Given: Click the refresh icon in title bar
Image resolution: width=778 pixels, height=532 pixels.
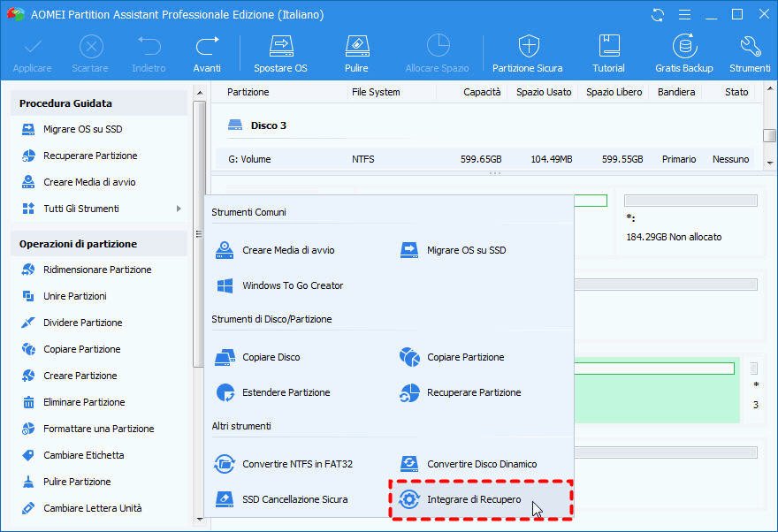Looking at the screenshot, I should pos(658,15).
